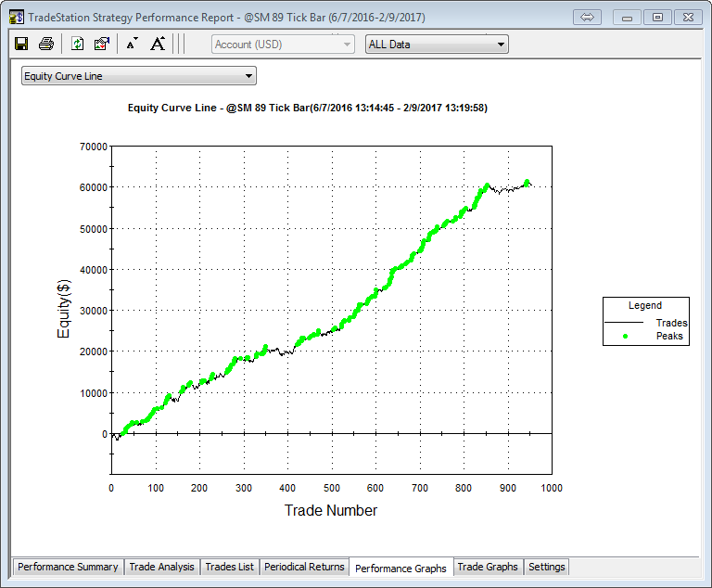The image size is (712, 588).
Task: Switch to the Performance Summary tab
Action: point(68,567)
